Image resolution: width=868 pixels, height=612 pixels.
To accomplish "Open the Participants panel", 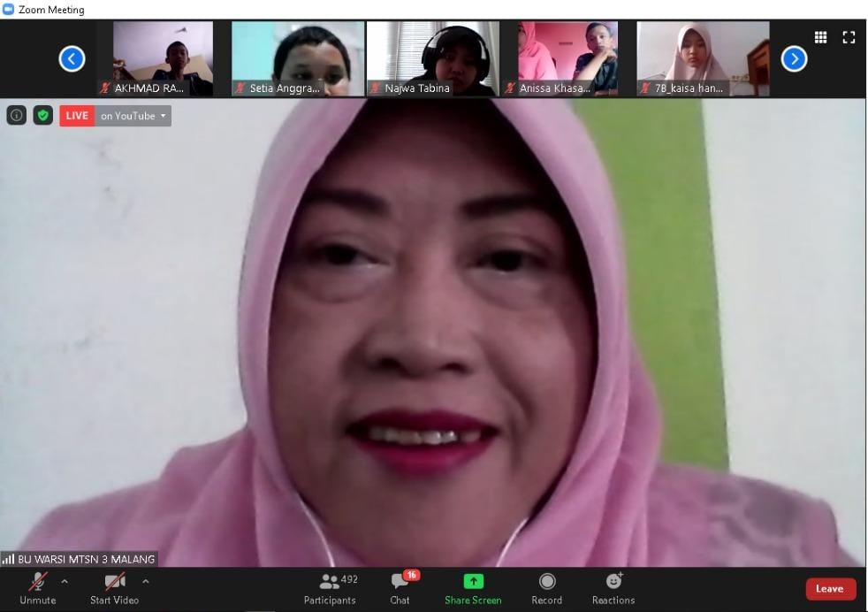I will (x=330, y=589).
